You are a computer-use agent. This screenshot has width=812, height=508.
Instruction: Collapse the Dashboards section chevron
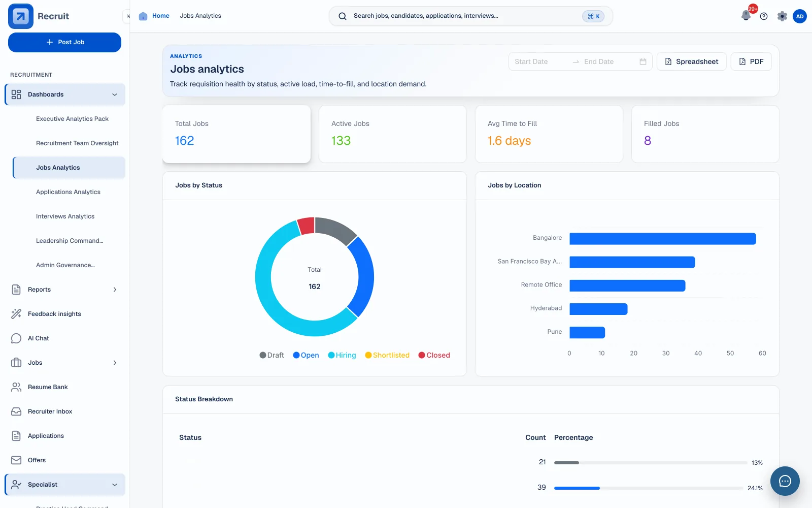click(x=115, y=94)
